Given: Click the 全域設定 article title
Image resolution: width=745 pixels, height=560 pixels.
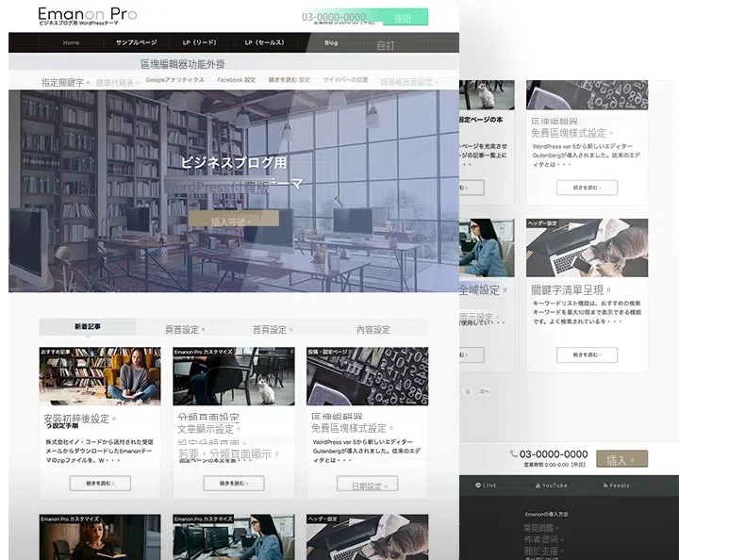Looking at the screenshot, I should [x=483, y=289].
